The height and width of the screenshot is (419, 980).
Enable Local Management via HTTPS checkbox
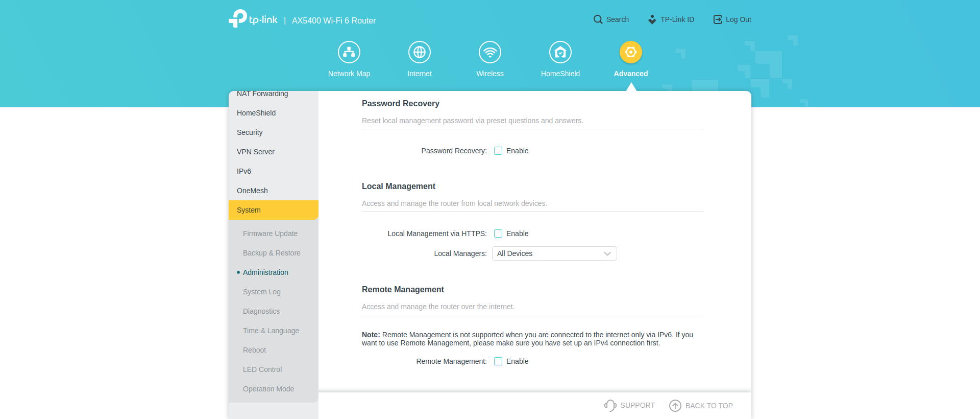pos(498,234)
